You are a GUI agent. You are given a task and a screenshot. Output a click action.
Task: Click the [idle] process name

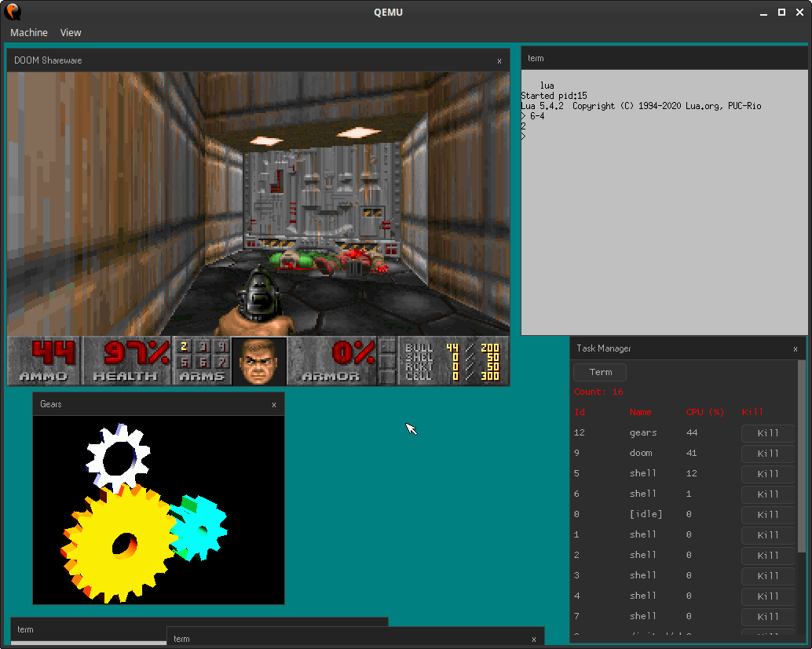[646, 514]
